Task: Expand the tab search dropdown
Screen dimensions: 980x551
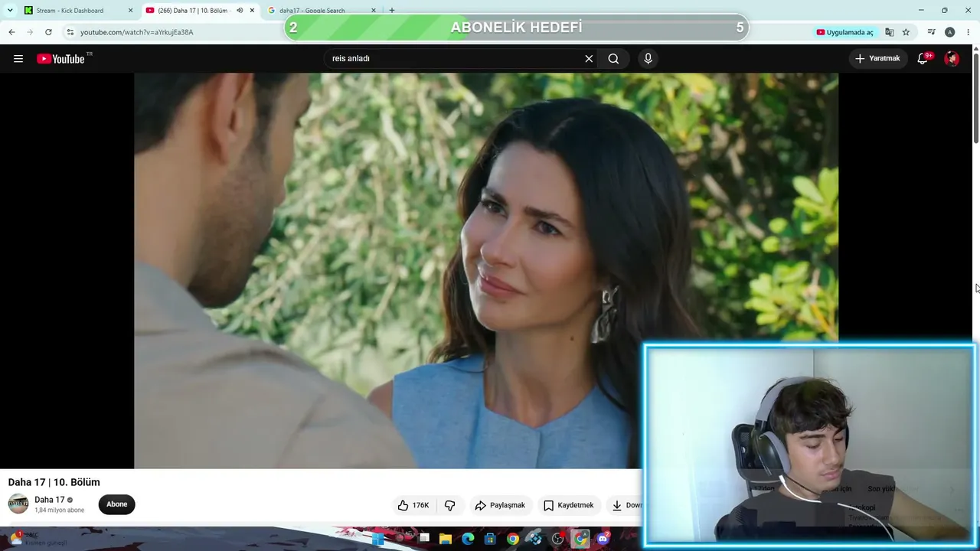Action: coord(10,11)
